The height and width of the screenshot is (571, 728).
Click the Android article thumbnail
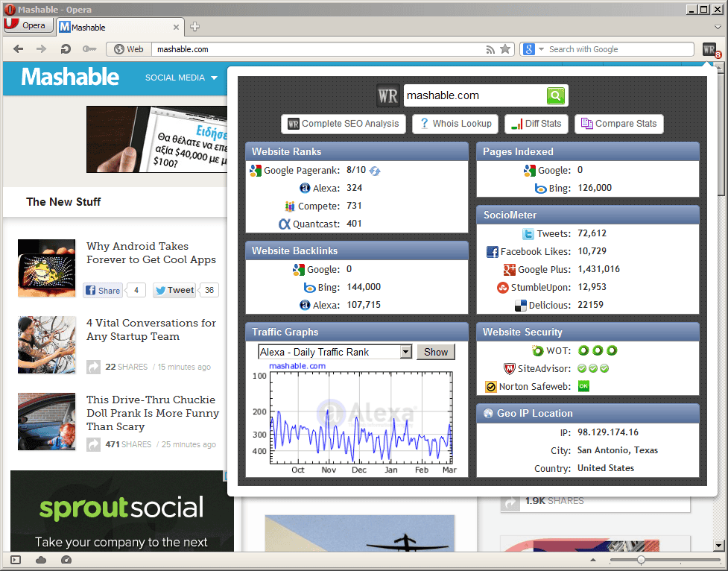click(46, 268)
